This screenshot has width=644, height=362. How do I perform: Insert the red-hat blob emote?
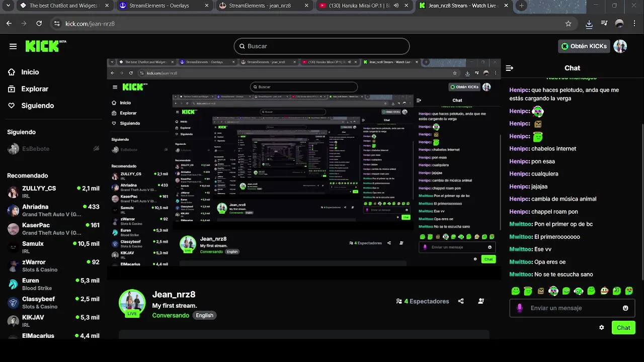coord(604,291)
